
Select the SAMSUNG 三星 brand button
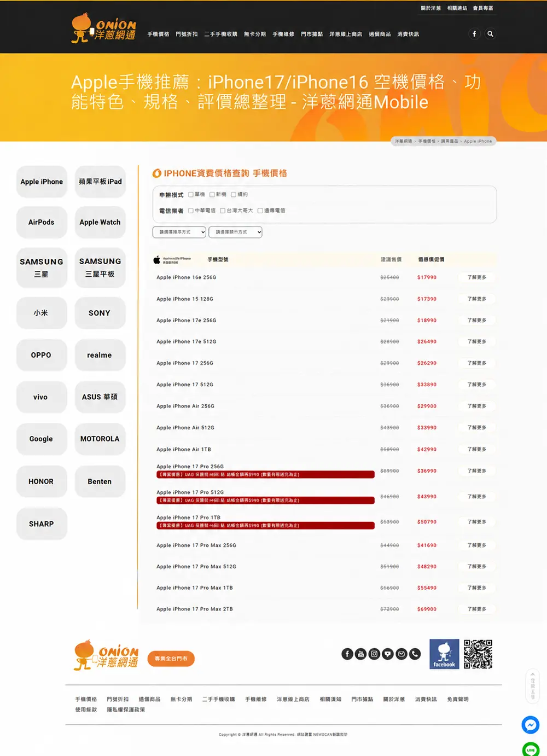click(x=42, y=267)
